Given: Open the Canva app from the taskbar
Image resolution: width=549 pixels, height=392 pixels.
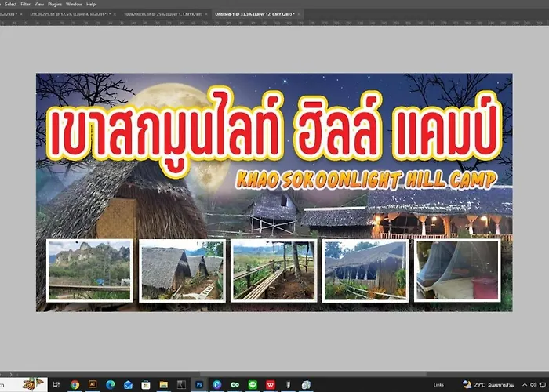Looking at the screenshot, I should (x=217, y=385).
